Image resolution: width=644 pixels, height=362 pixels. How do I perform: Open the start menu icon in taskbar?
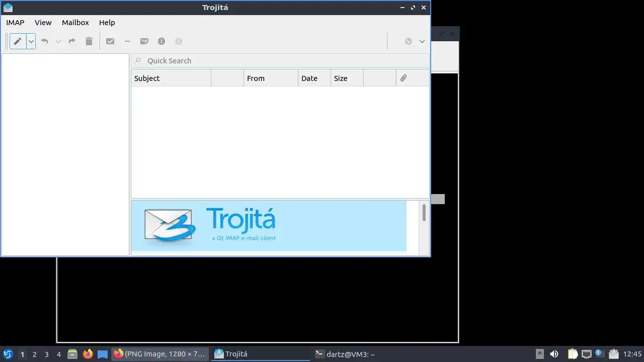tap(8, 354)
